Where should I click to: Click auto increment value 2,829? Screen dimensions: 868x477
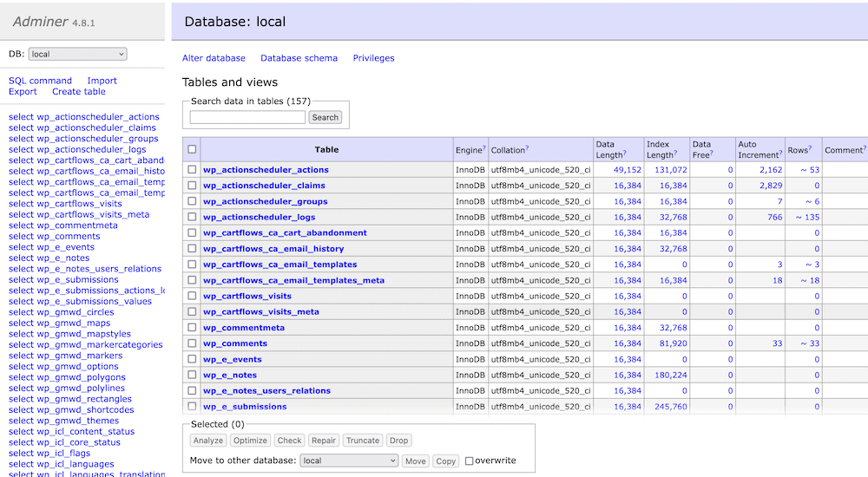click(771, 186)
